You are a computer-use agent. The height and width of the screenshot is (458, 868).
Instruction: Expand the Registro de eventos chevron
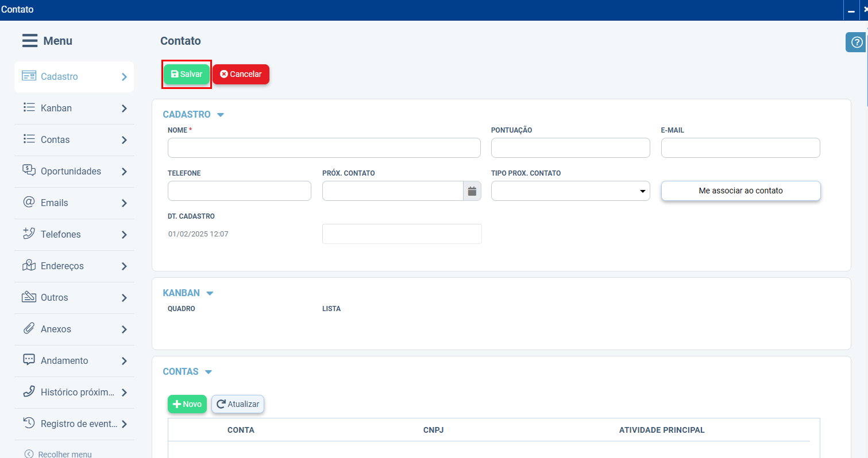[124, 424]
